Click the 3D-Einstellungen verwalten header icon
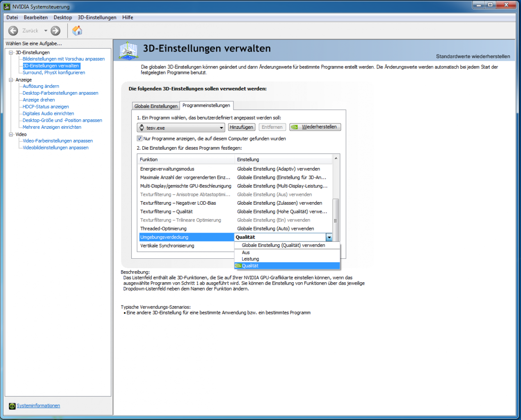This screenshot has width=521, height=420. click(128, 51)
